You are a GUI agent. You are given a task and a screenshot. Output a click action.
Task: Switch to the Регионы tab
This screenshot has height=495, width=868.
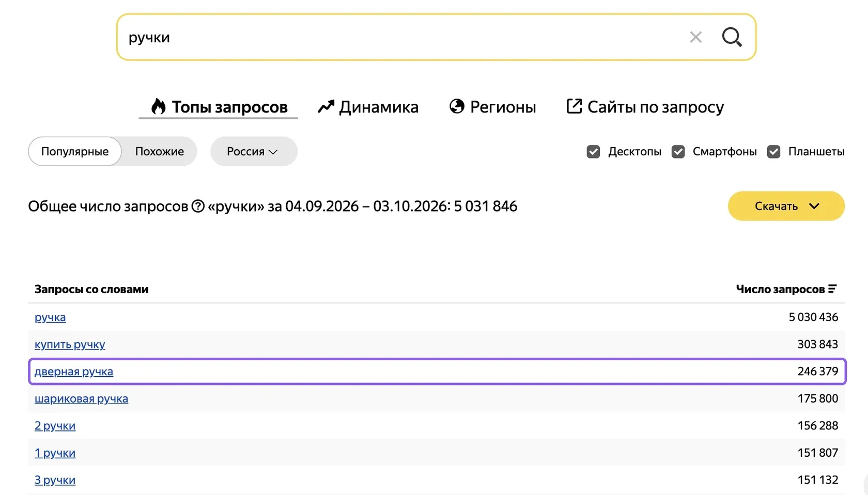[x=493, y=107]
